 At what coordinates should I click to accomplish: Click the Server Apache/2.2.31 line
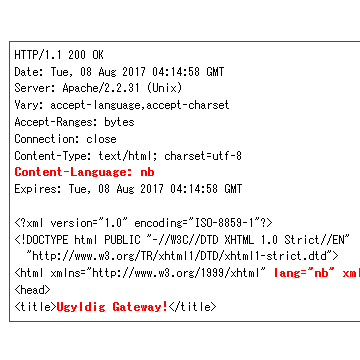98,88
